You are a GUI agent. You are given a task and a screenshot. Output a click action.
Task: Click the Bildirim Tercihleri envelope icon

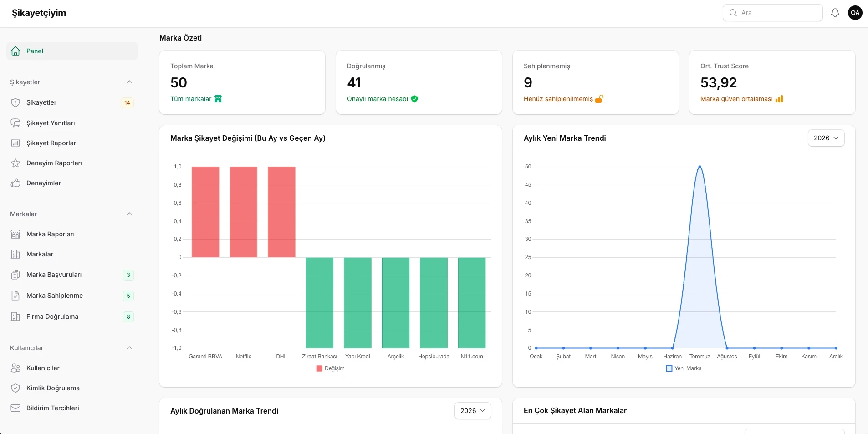pos(15,408)
